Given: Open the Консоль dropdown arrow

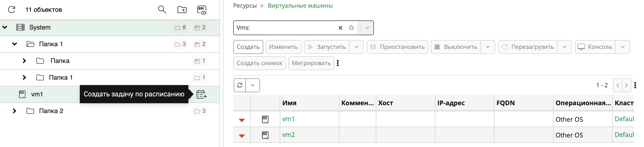Looking at the screenshot, I should [x=623, y=47].
